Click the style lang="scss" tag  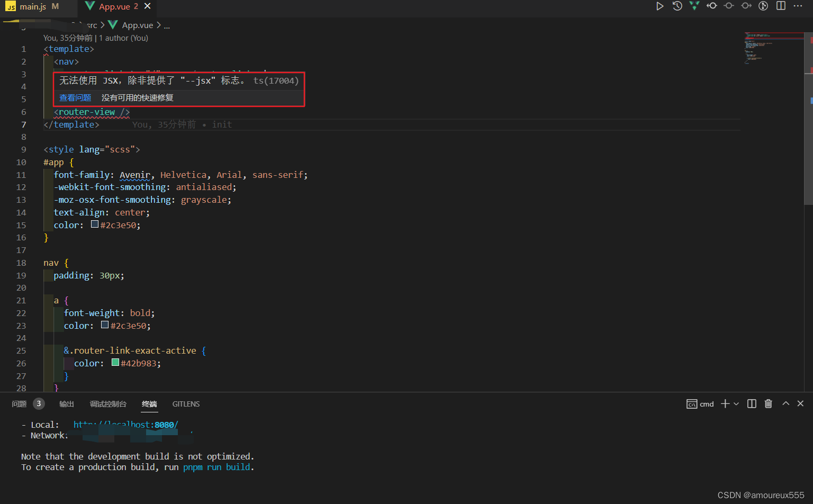tap(92, 150)
